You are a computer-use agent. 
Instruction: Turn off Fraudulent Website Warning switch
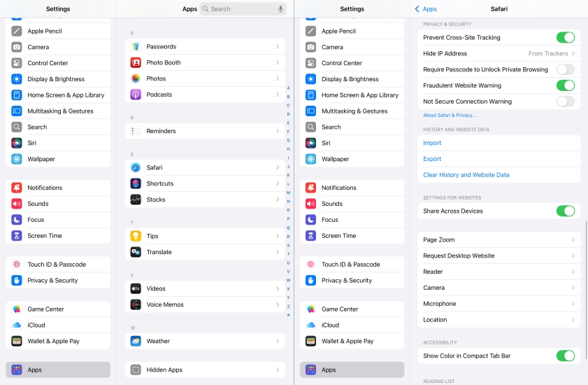click(x=565, y=85)
